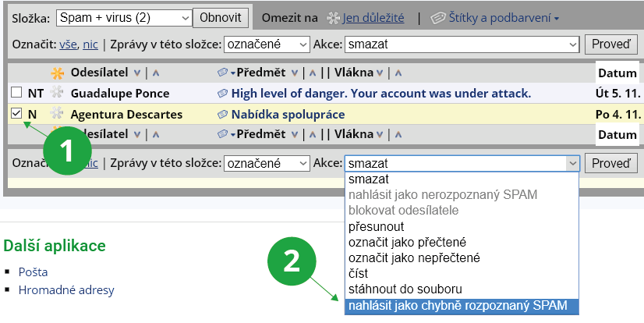
Task: Open the top Akce dropdown showing smazat
Action: [x=462, y=44]
